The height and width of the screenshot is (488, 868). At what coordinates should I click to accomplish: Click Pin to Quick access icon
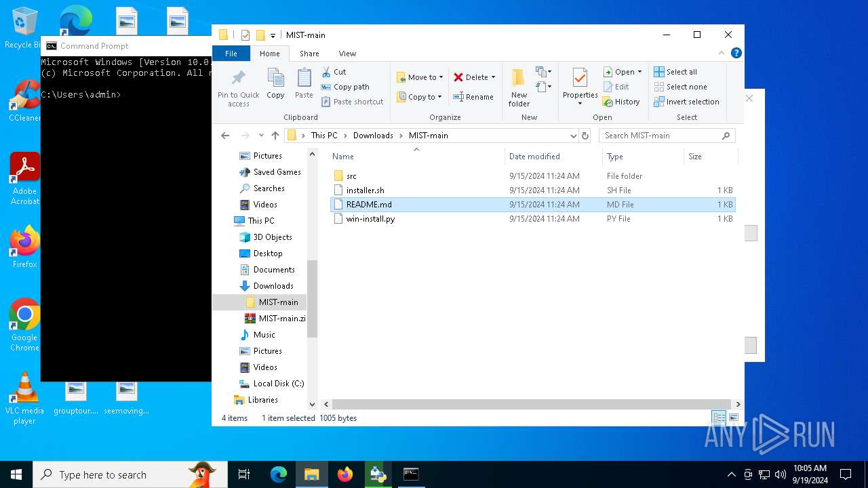[x=239, y=87]
